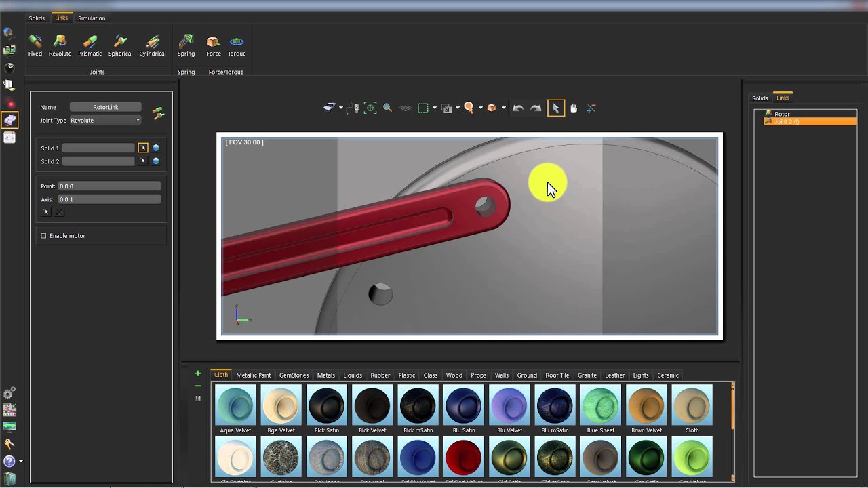Select the magnifier zoom tool
This screenshot has height=488, width=868.
388,108
